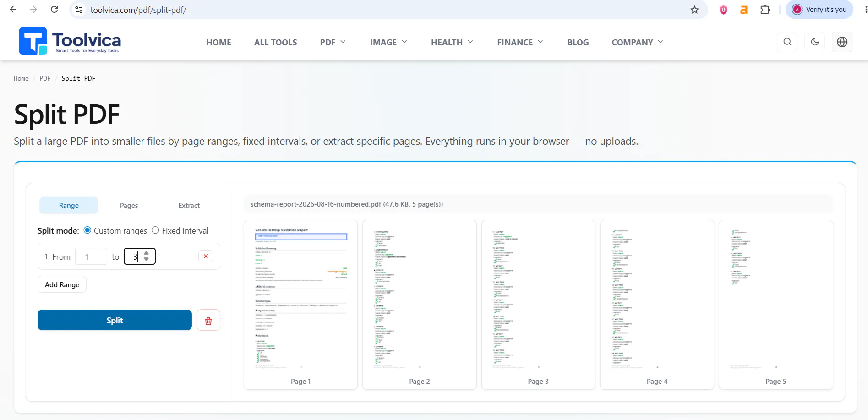Decrease the 'to' page value with the down arrow
This screenshot has width=868, height=420.
tap(147, 259)
